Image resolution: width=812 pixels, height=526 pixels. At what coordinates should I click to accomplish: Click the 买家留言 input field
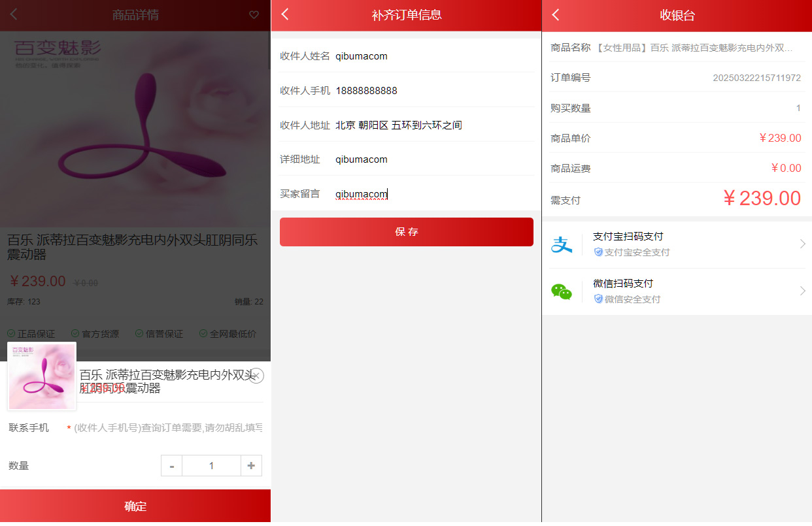tap(434, 194)
